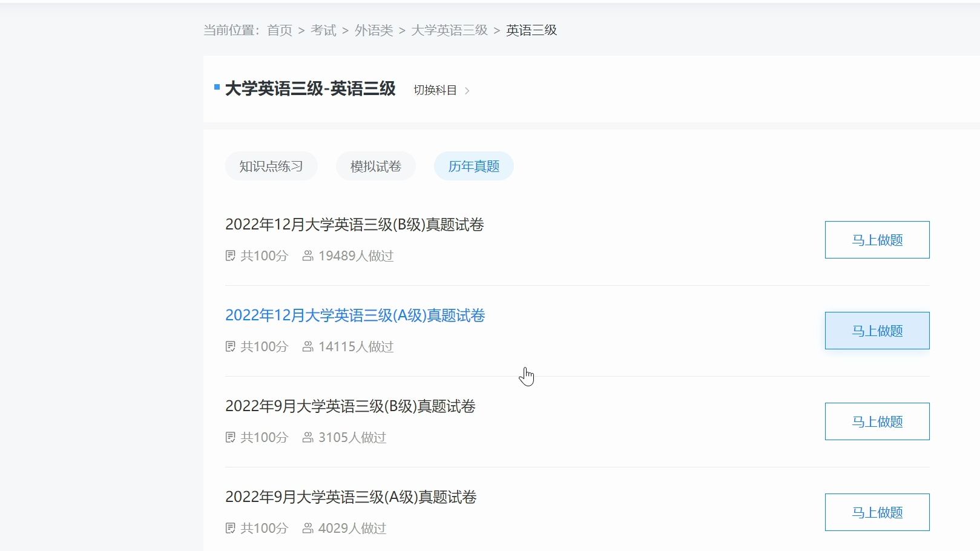Open 2022年9月大学英语三级(A级)真题试卷 title
This screenshot has width=980, height=551.
[x=351, y=497]
